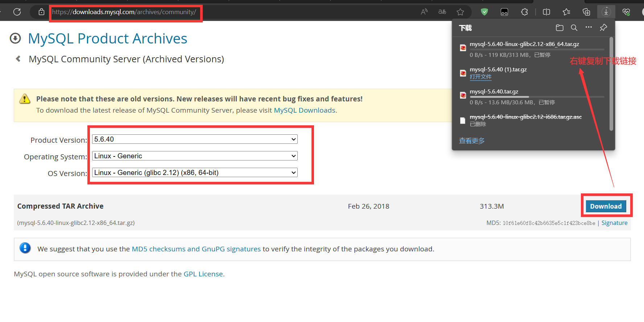The image size is (644, 322).
Task: Open the GPL License link
Action: pos(203,274)
